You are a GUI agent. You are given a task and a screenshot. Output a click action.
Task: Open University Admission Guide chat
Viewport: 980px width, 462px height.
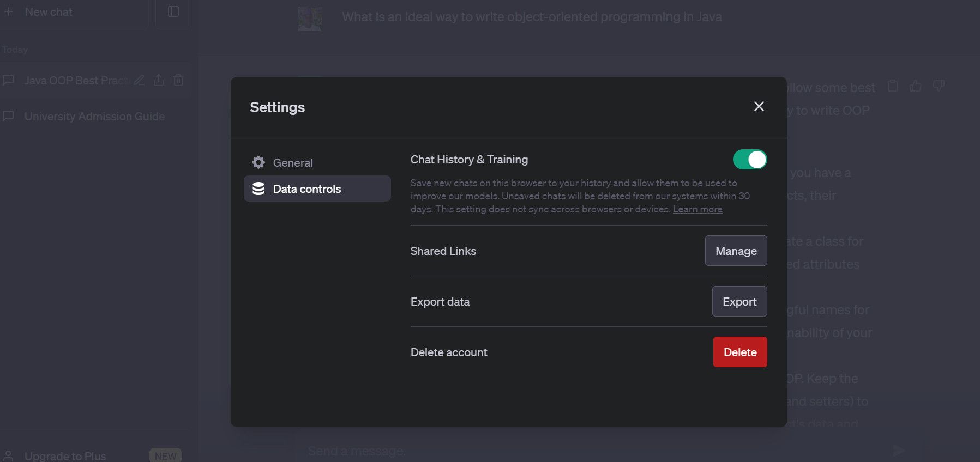pos(94,117)
